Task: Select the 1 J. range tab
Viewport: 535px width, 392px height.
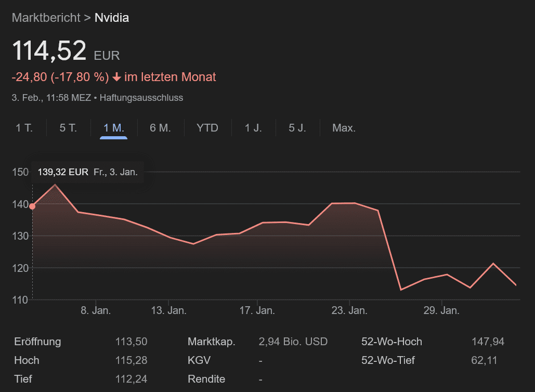Action: 253,128
